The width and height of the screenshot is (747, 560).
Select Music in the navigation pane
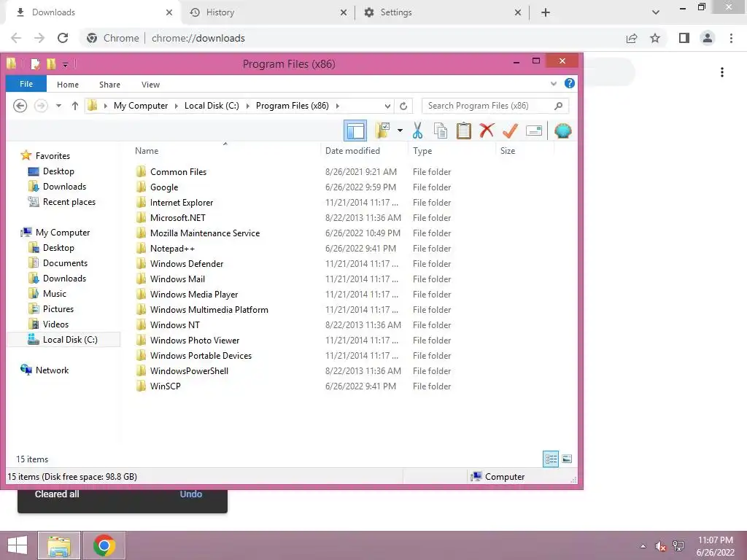[54, 294]
